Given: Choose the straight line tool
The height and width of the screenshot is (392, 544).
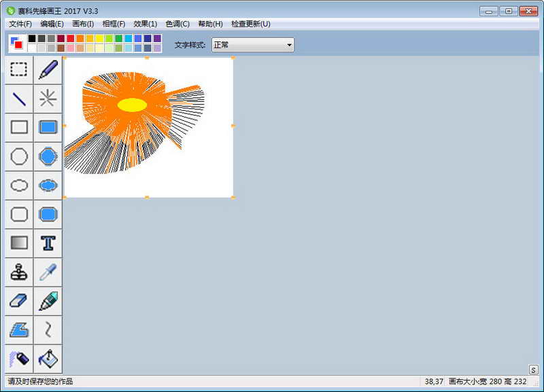Looking at the screenshot, I should 19,99.
